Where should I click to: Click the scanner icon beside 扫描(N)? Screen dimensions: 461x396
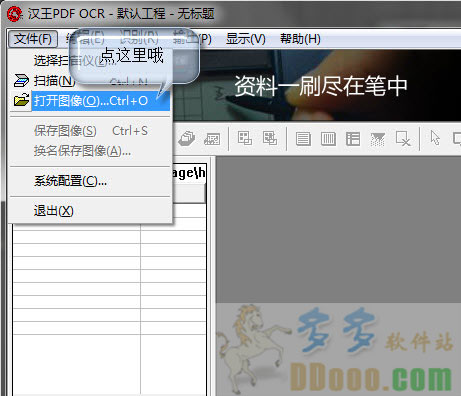tap(22, 80)
